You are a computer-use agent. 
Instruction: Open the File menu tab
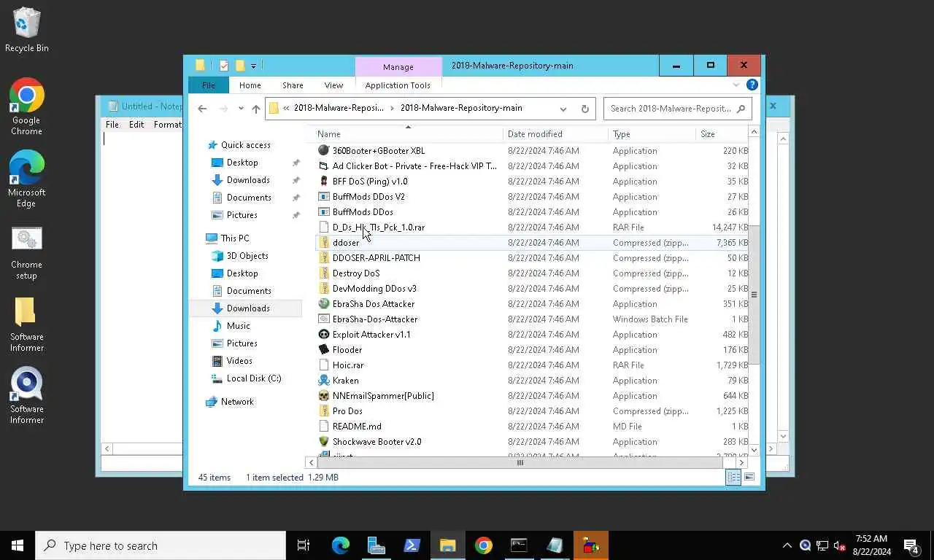point(209,85)
